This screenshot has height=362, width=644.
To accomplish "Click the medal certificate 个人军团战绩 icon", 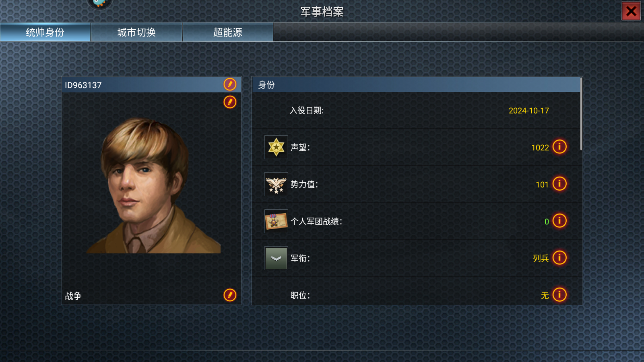I will pos(276,221).
